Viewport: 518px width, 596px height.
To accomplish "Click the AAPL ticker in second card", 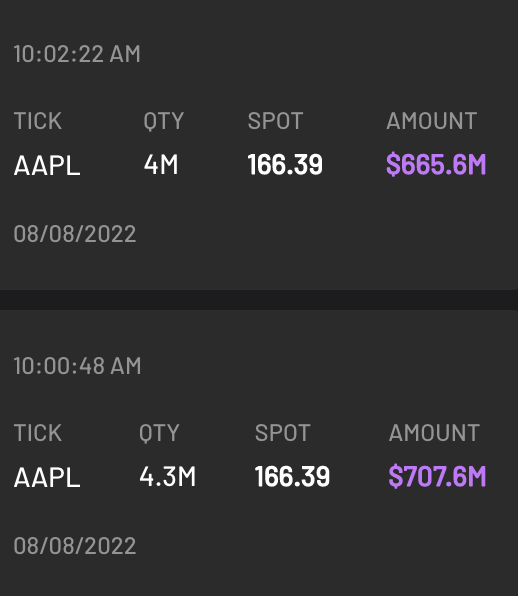I will pos(47,477).
